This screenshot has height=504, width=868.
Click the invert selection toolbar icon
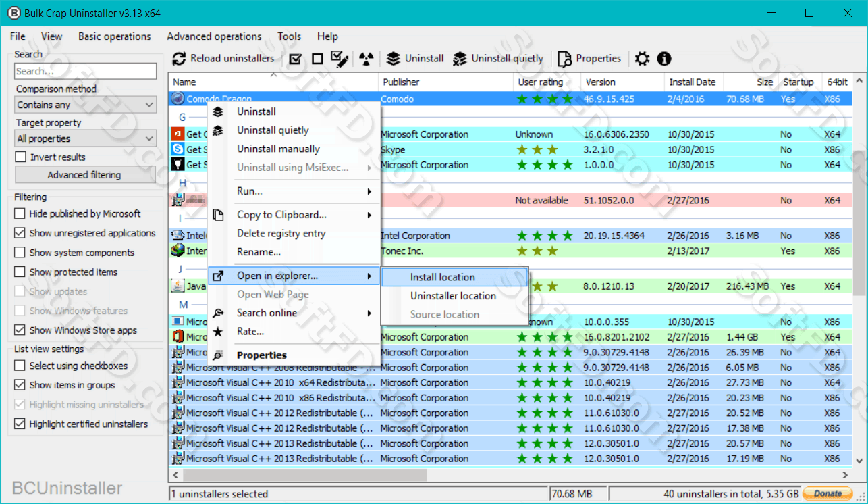tap(340, 59)
